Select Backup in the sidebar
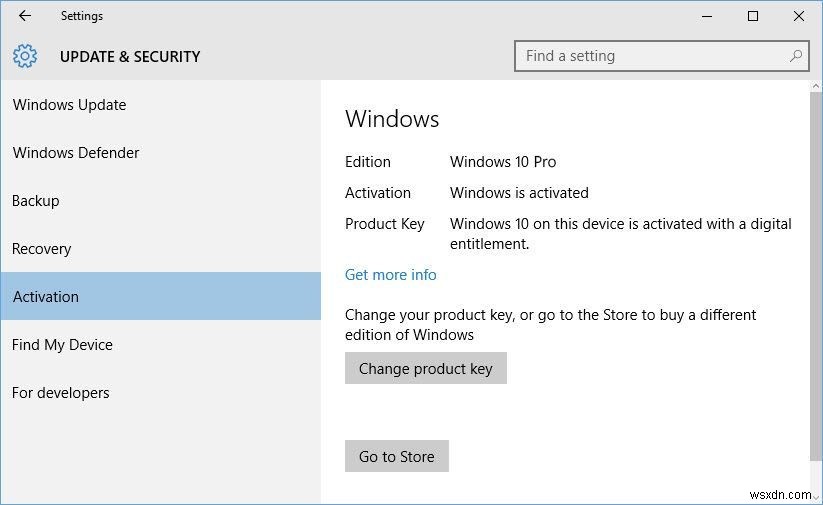The image size is (823, 505). (x=161, y=201)
